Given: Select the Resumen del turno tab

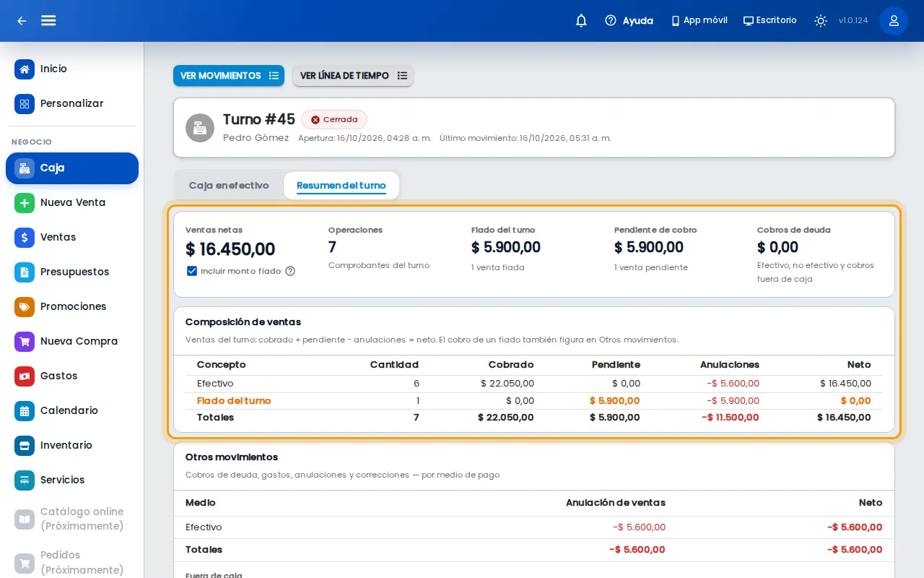Looking at the screenshot, I should click(x=341, y=186).
